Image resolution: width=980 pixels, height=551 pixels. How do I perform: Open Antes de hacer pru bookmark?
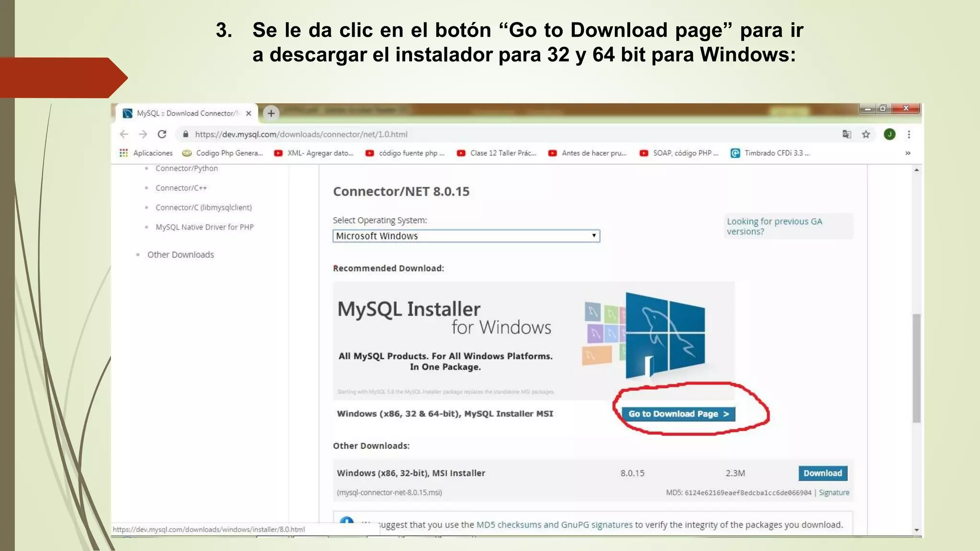[x=588, y=153]
